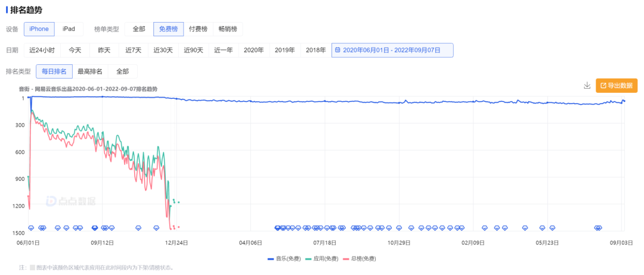Click 导出数据 export button
Image resolution: width=644 pixels, height=275 pixels.
click(x=617, y=86)
